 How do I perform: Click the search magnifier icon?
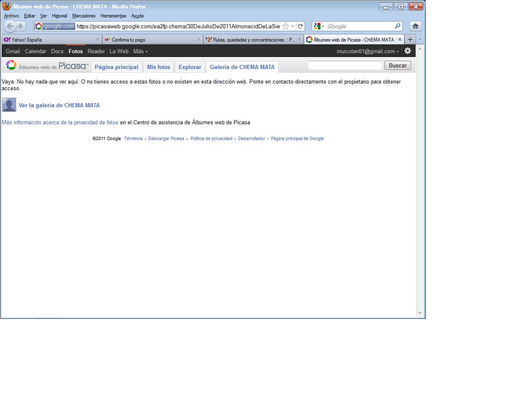tap(397, 26)
